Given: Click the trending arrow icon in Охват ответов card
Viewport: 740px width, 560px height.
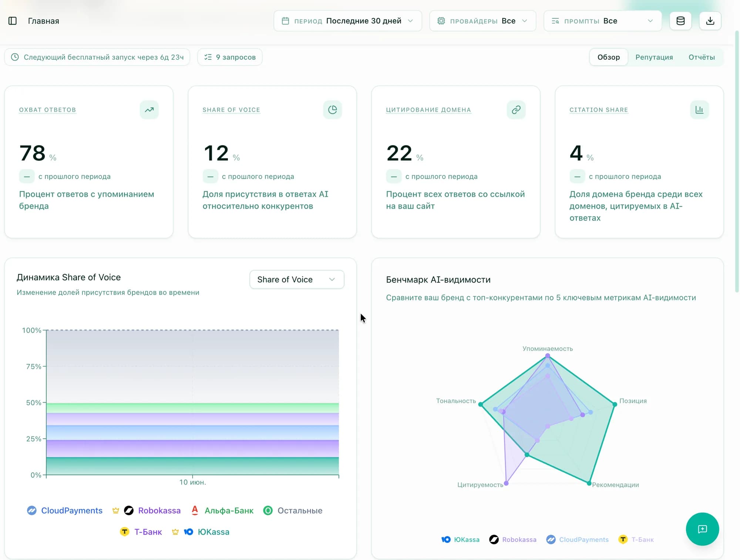Looking at the screenshot, I should pos(149,110).
